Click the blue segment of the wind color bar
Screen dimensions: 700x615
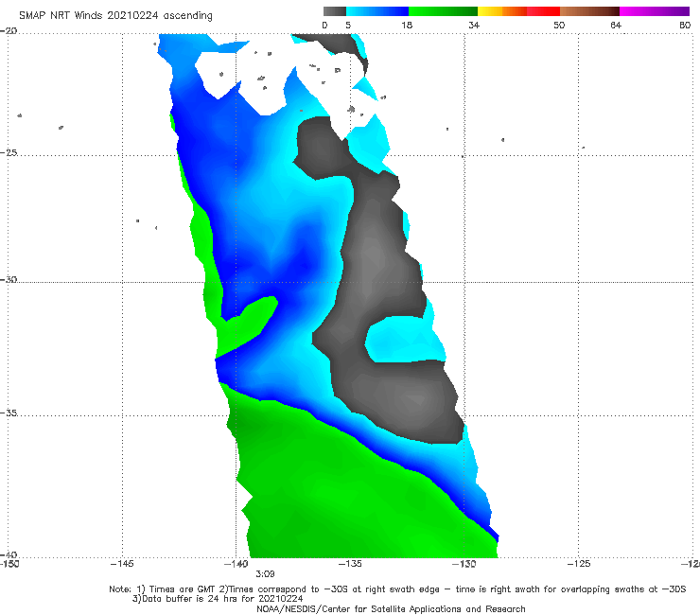tap(377, 11)
